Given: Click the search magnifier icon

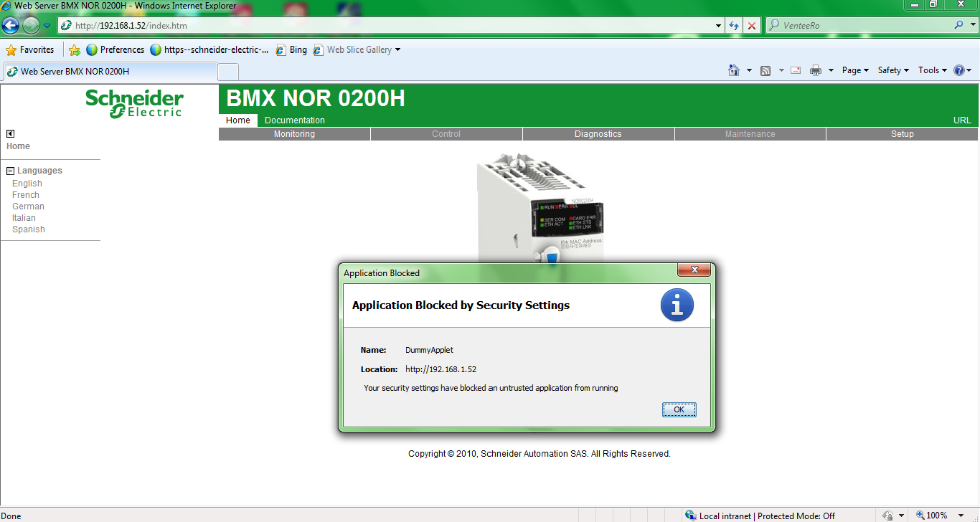Looking at the screenshot, I should click(x=958, y=25).
